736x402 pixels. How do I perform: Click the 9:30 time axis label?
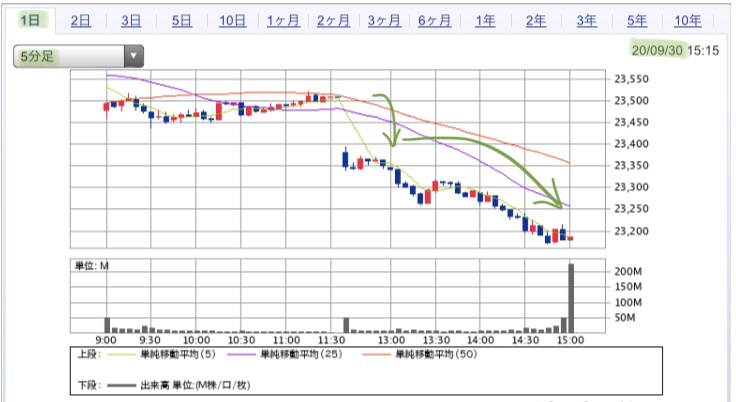149,340
